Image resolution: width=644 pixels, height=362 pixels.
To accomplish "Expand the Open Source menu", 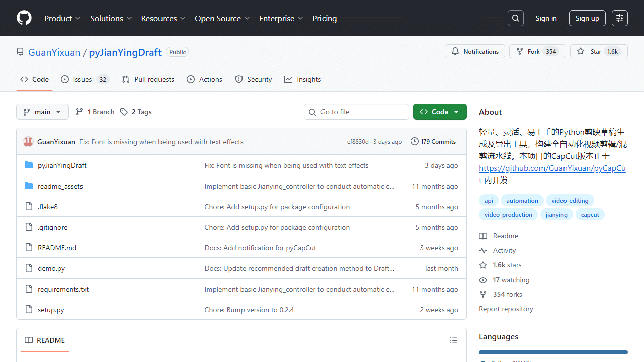I will click(222, 18).
